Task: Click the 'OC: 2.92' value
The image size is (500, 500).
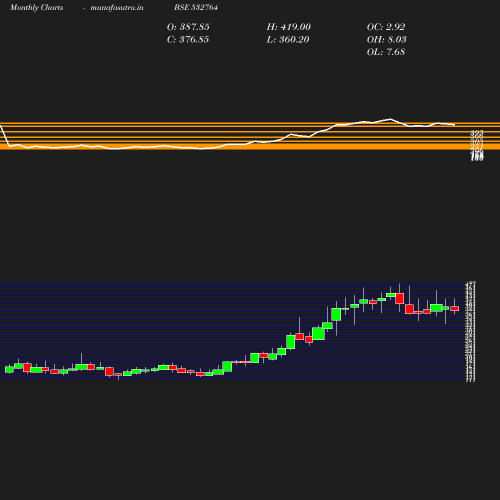Action: [386, 27]
